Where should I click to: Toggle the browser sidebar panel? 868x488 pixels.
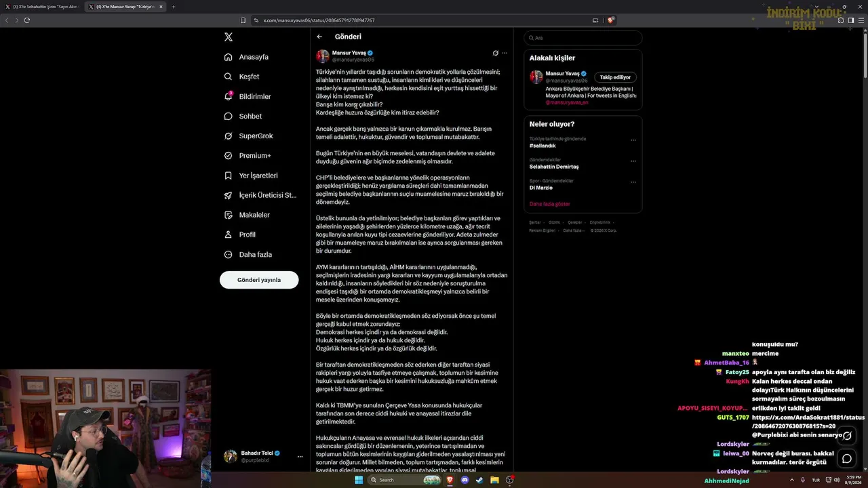click(x=851, y=20)
